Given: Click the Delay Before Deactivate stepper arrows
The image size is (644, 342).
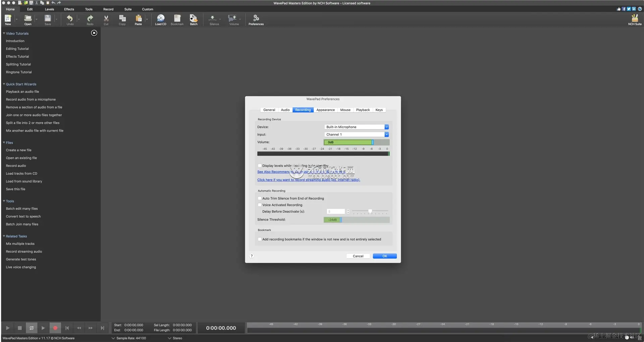Looking at the screenshot, I should coord(348,211).
